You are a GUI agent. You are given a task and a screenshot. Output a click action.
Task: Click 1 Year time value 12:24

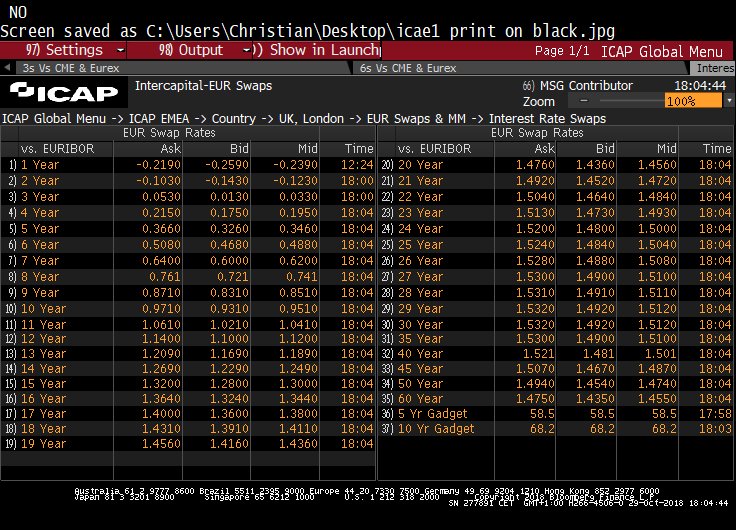click(x=357, y=165)
